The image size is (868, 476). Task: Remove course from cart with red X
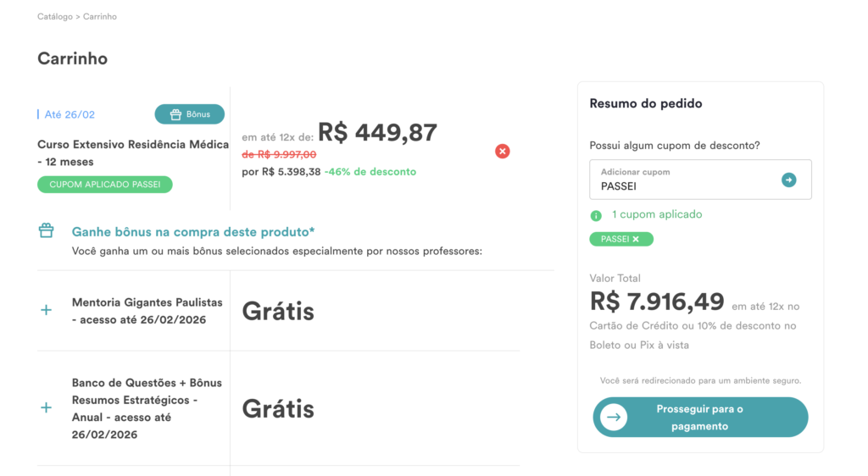502,152
